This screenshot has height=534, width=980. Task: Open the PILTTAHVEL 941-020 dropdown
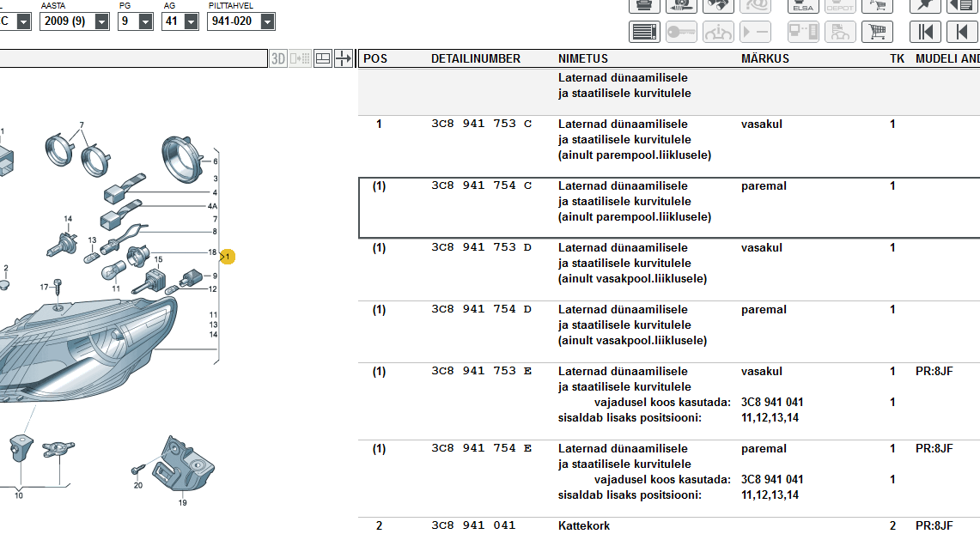[267, 21]
